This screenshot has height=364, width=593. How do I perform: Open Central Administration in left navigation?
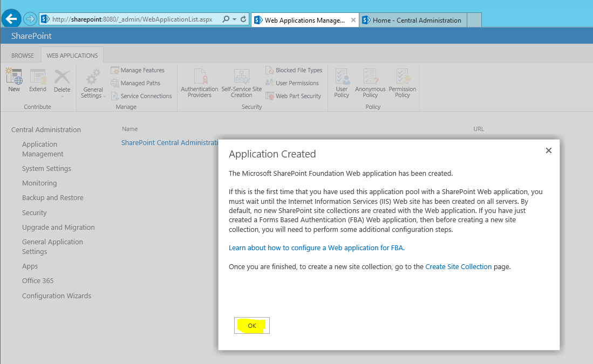(x=46, y=129)
